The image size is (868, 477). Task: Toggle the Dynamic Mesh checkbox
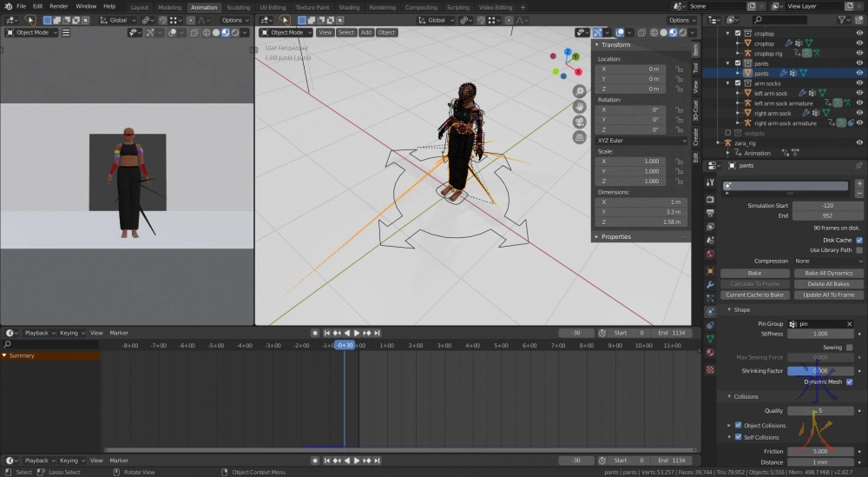850,381
